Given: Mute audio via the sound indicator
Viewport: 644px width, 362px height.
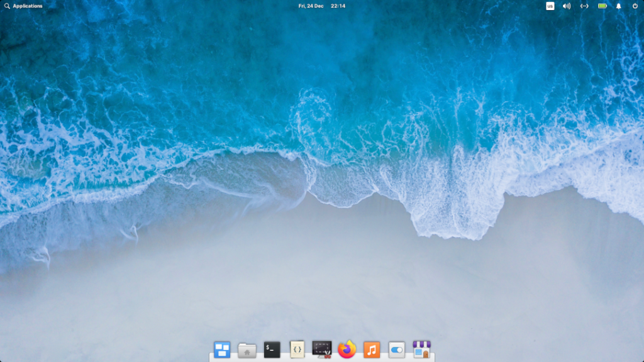Looking at the screenshot, I should click(x=566, y=7).
